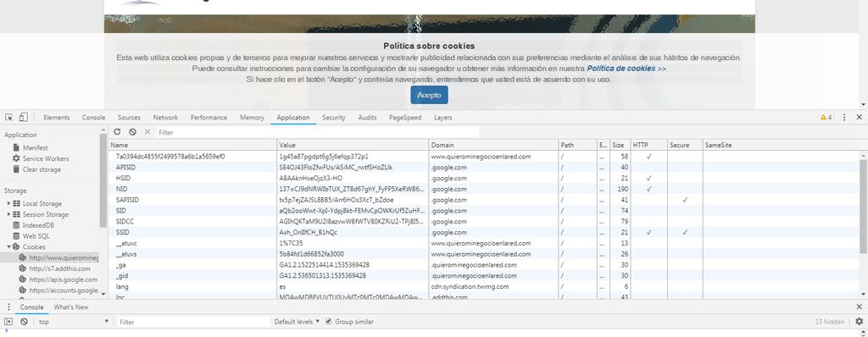
Task: Sort cookies by Value column header
Action: [353, 145]
